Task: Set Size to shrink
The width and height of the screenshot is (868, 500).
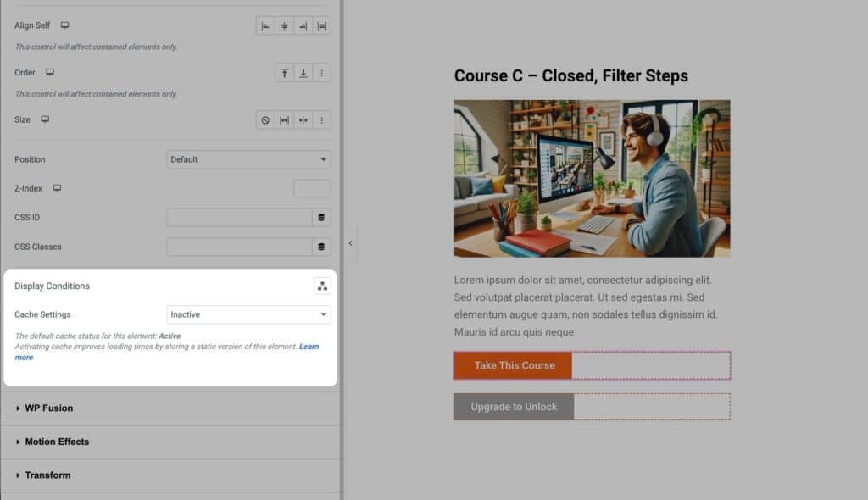Action: point(303,120)
